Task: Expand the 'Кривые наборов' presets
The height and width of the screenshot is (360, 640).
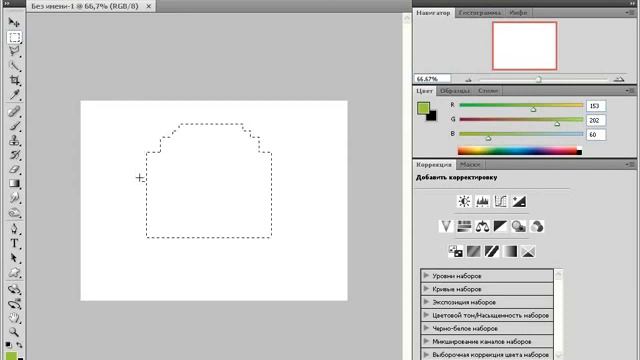Action: [x=426, y=289]
